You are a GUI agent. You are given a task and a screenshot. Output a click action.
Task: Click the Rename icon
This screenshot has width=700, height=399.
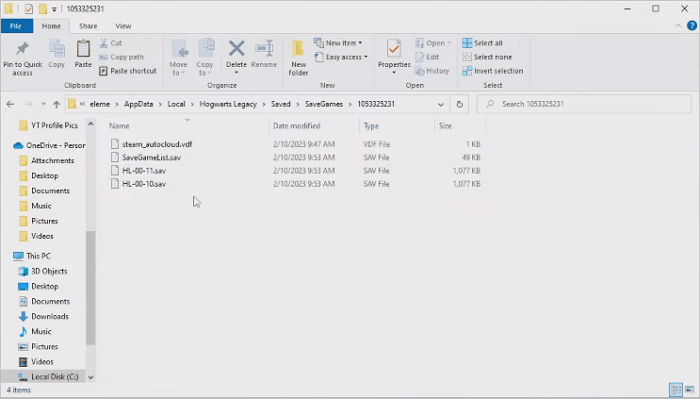[264, 48]
